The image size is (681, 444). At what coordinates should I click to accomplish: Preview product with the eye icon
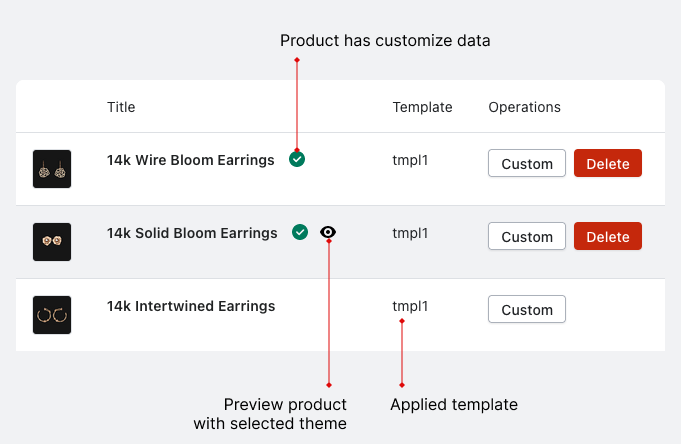click(x=328, y=232)
